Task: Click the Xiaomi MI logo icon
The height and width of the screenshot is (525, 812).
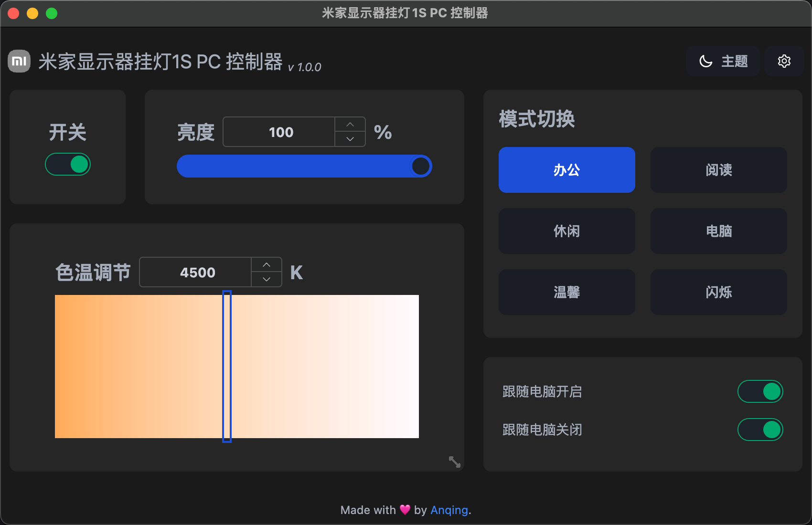Action: pos(19,61)
